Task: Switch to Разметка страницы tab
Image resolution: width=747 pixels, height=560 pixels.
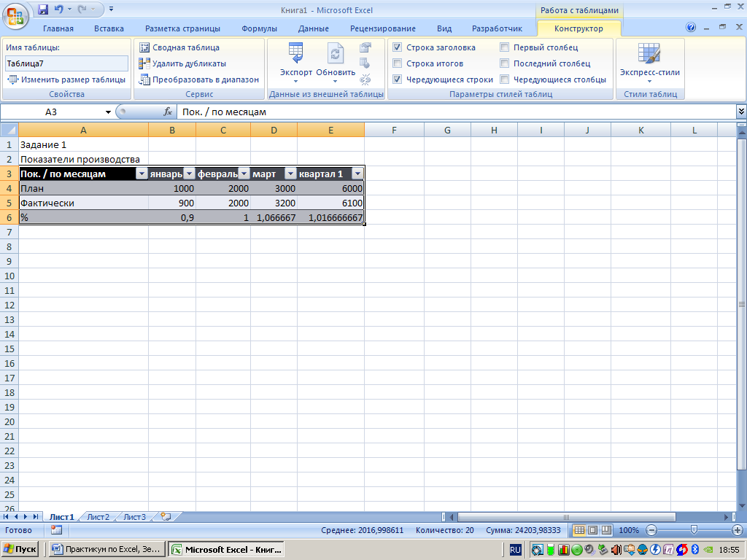Action: click(182, 28)
